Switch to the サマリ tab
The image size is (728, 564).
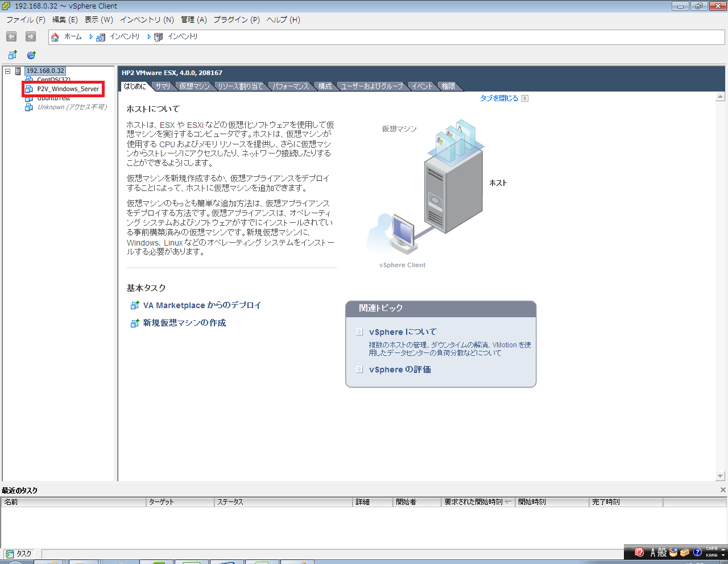[x=163, y=86]
